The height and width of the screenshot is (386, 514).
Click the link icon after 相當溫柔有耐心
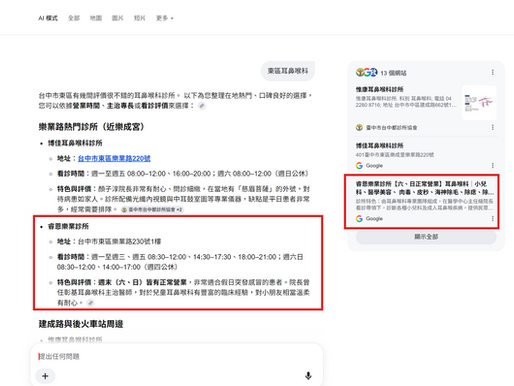point(90,303)
